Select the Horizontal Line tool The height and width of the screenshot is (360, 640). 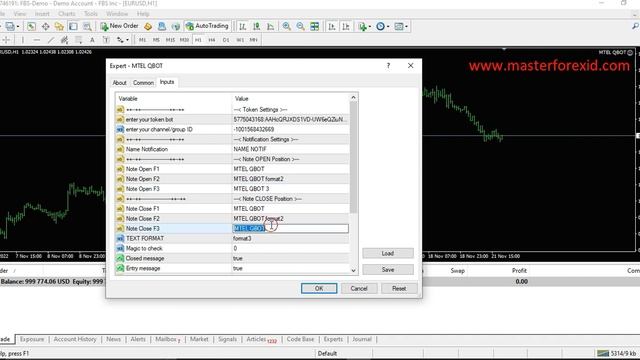click(x=37, y=40)
